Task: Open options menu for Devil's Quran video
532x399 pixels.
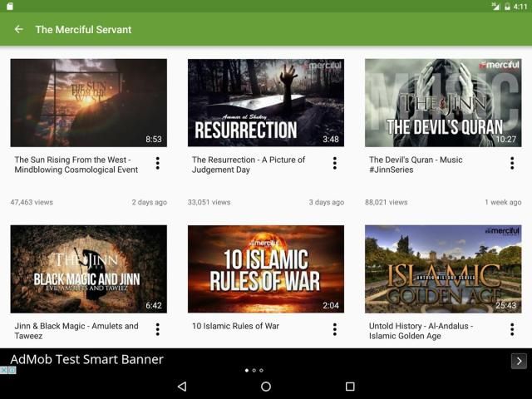Action: click(x=512, y=164)
